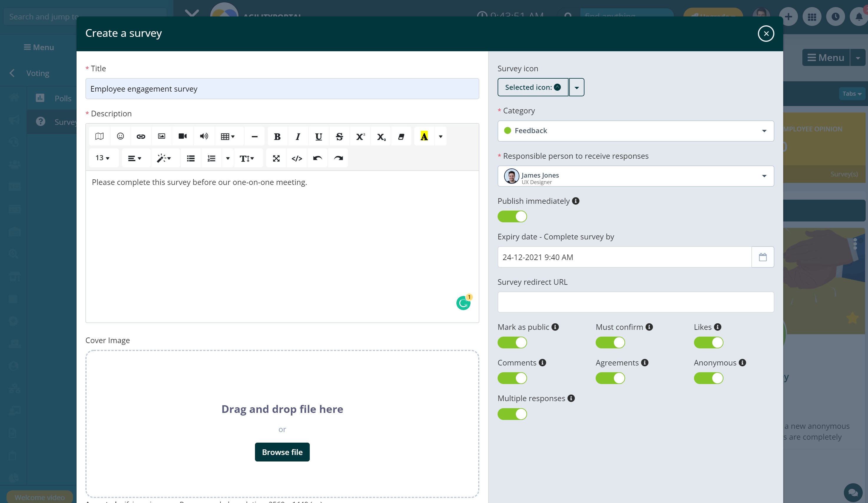Disable the Publish immediately toggle
The image size is (868, 503).
point(512,217)
